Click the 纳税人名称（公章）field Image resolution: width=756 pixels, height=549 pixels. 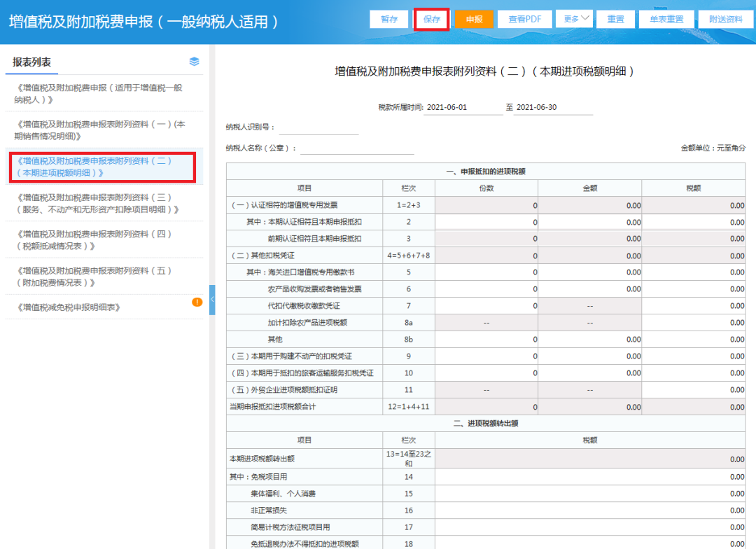(357, 148)
